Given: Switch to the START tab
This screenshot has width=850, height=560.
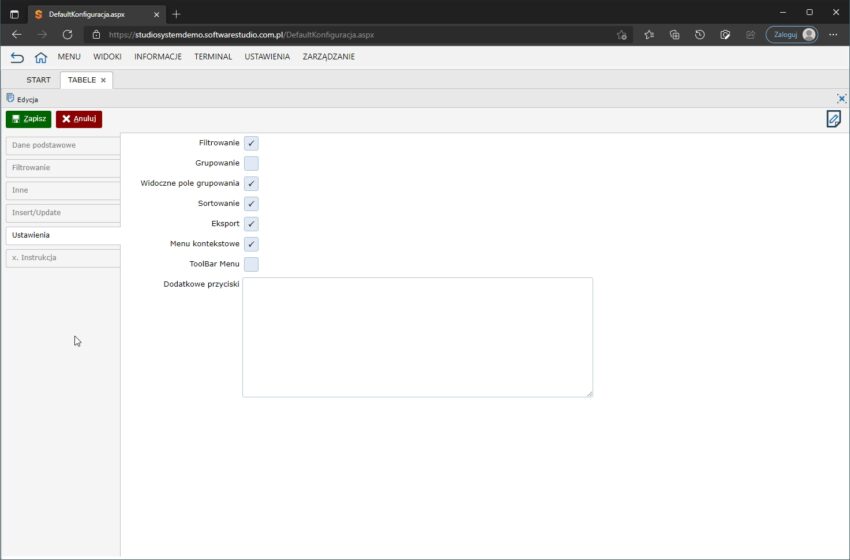Looking at the screenshot, I should pos(38,80).
